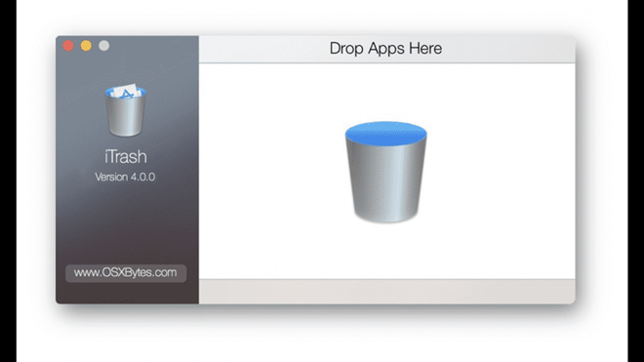Click the iTrash app name label

click(x=125, y=156)
